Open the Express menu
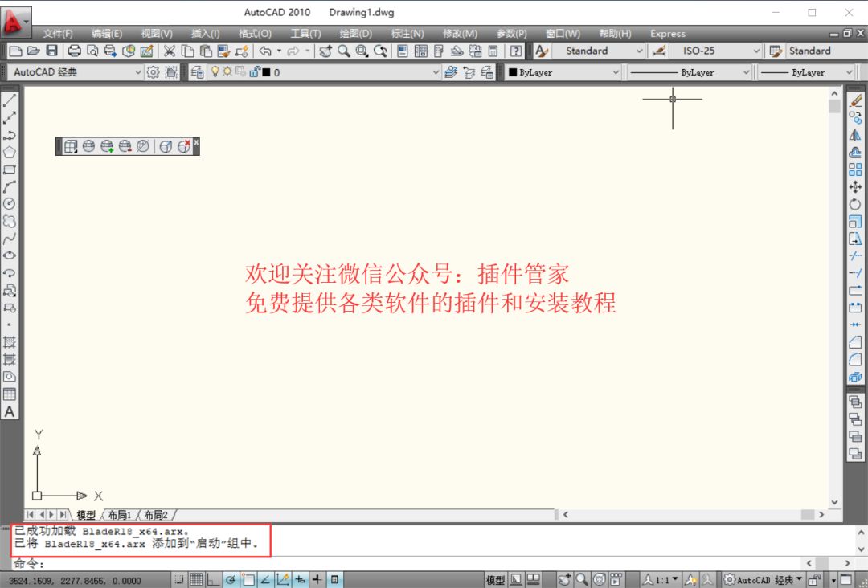Screen dimensions: 868x588 [x=668, y=34]
